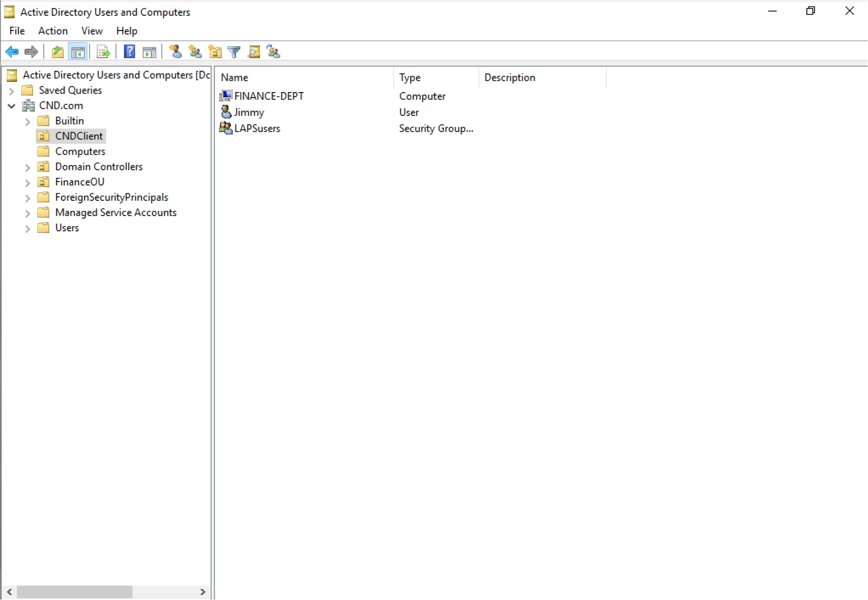This screenshot has width=868, height=600.
Task: Click the Saved Queries folder icon
Action: point(27,91)
